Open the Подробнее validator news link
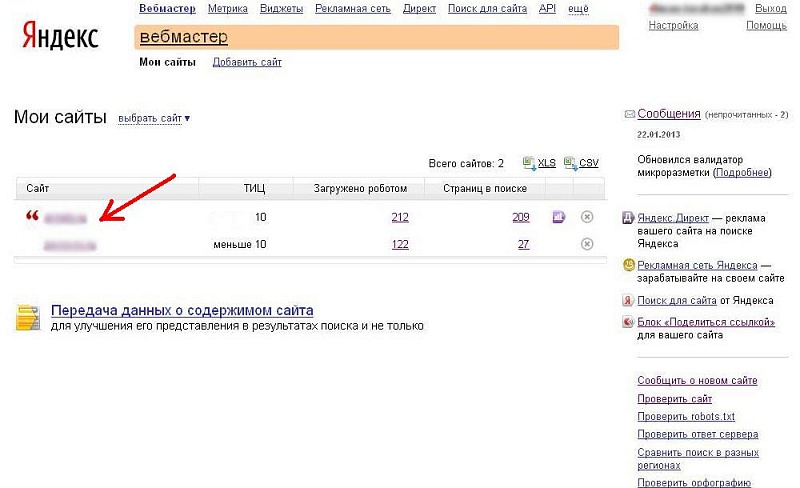Image resolution: width=800 pixels, height=488 pixels. coord(742,173)
